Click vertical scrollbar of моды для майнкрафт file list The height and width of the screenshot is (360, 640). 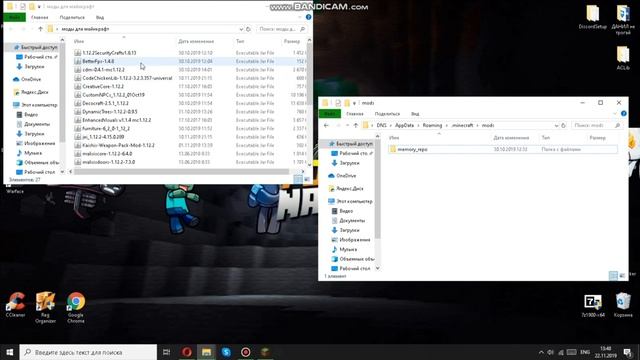(x=309, y=73)
